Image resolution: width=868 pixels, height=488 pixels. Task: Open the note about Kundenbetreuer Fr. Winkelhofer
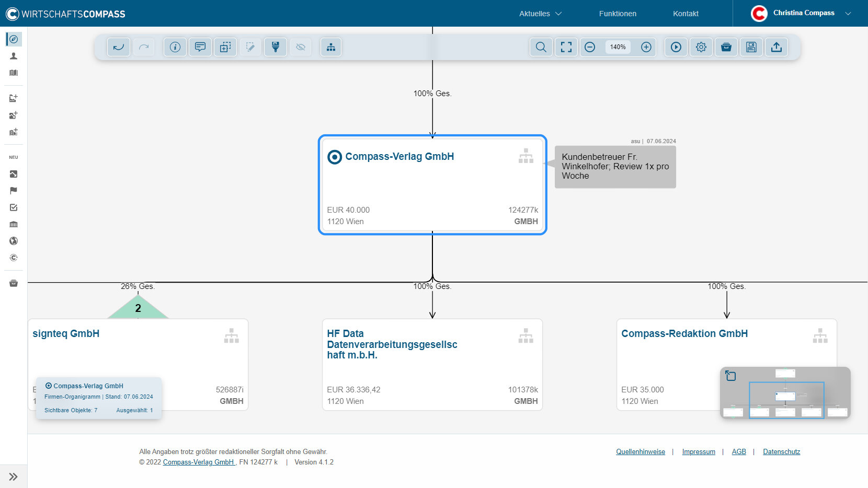615,167
